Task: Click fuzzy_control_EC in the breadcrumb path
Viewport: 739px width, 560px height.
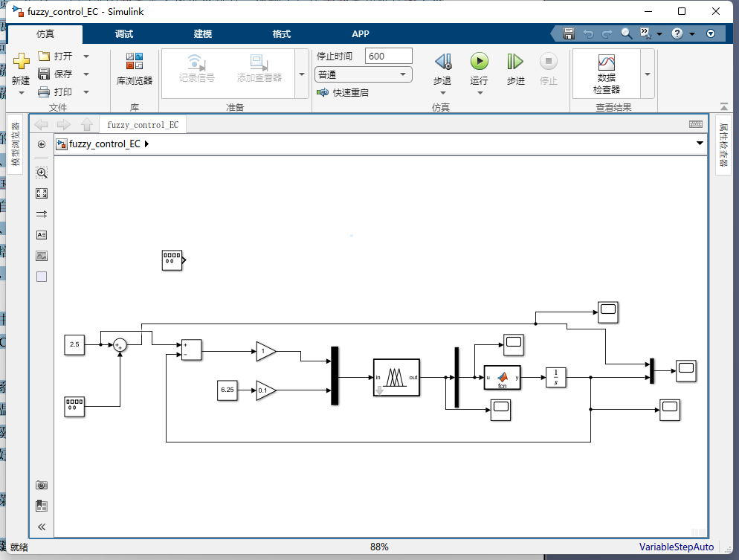Action: [x=105, y=144]
